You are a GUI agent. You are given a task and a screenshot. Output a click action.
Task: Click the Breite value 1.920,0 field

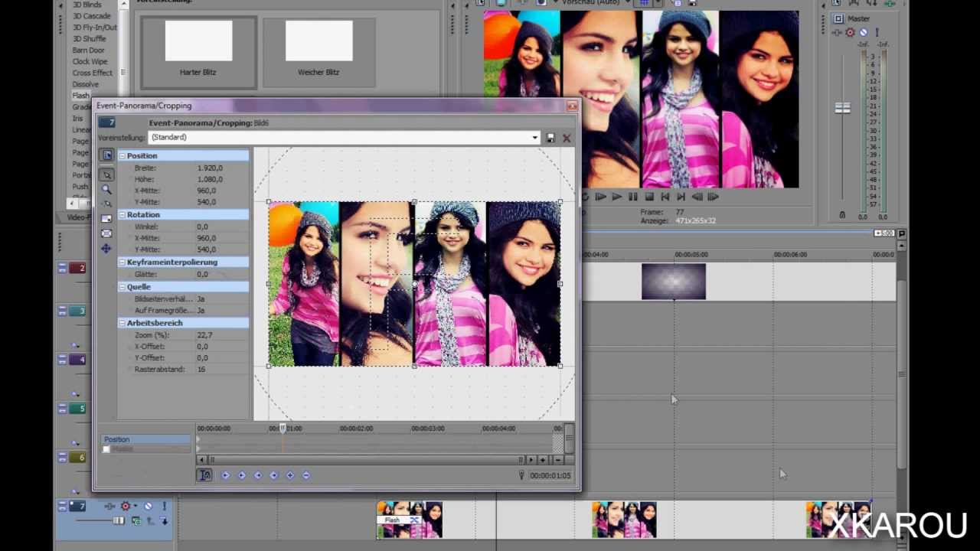pos(221,168)
